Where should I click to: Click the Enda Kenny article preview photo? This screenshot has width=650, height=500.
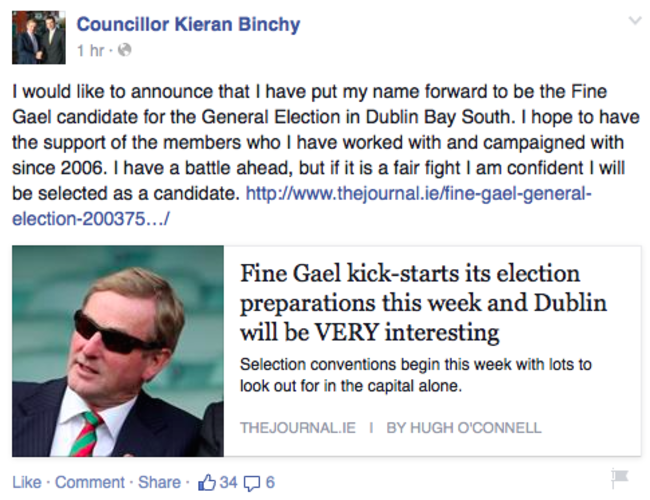(118, 350)
